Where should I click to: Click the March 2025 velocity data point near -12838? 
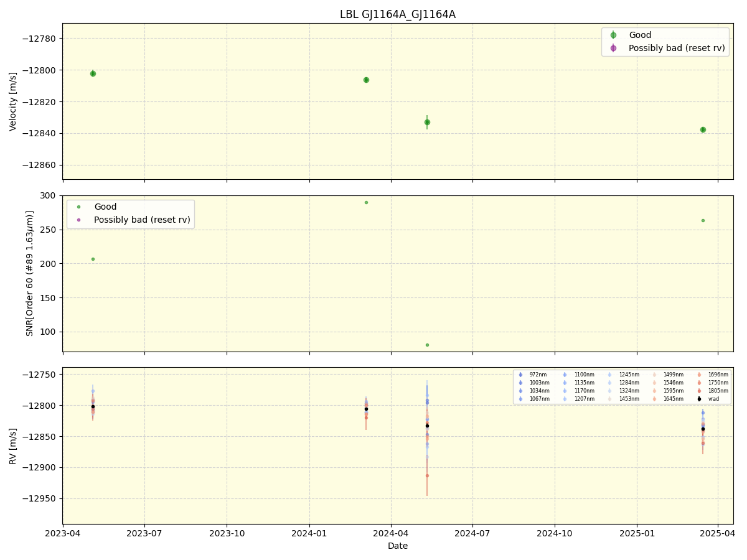(x=703, y=129)
